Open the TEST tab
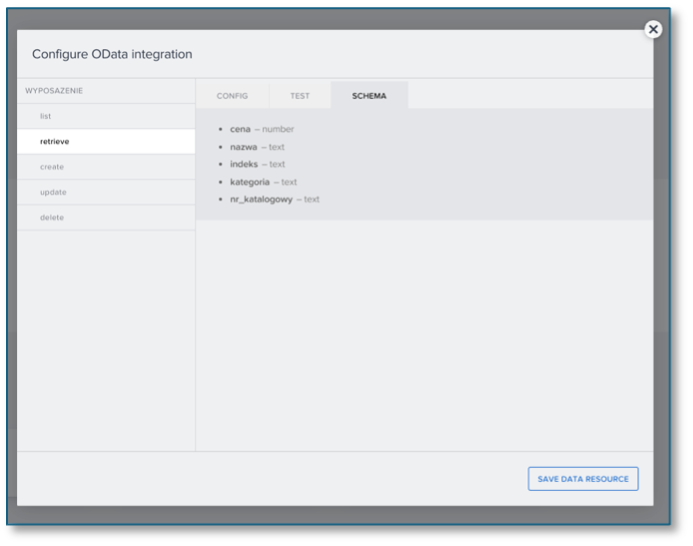Viewport: 693px width, 546px height. click(x=300, y=96)
